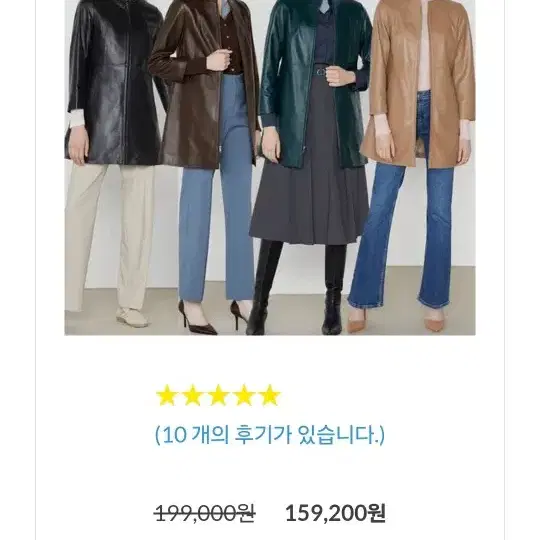The image size is (540, 540).
Task: Select the third rating star
Action: click(x=218, y=395)
